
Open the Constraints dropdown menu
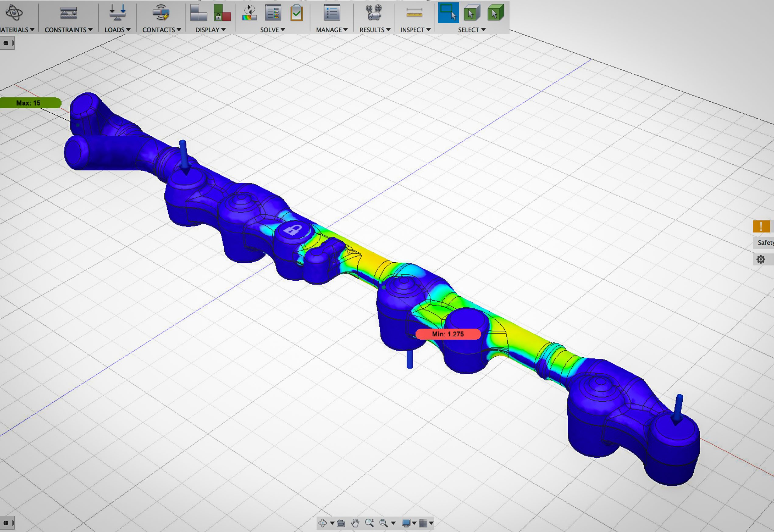tap(69, 30)
